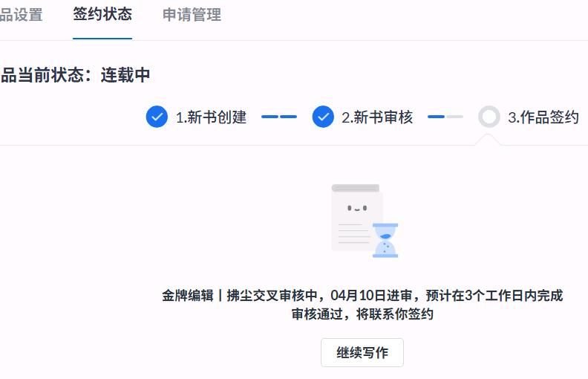
Task: Click the 审核通过，将联系你签约 text line
Action: (362, 314)
